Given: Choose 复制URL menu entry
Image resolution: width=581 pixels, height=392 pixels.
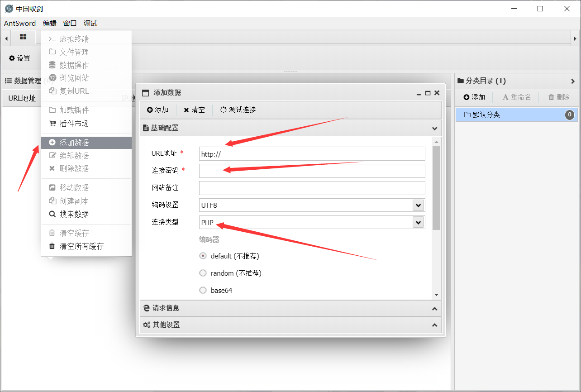Looking at the screenshot, I should [x=86, y=91].
